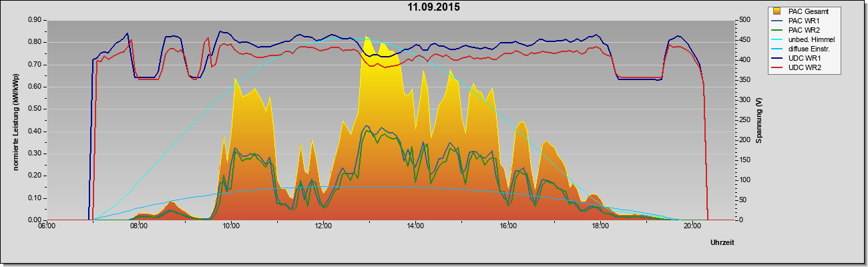Click the Spannung (V) axis title

[x=759, y=121]
